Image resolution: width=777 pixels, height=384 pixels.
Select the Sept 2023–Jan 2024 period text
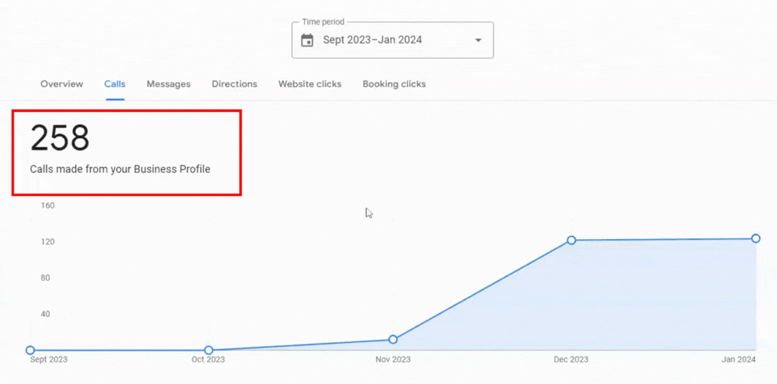point(373,40)
